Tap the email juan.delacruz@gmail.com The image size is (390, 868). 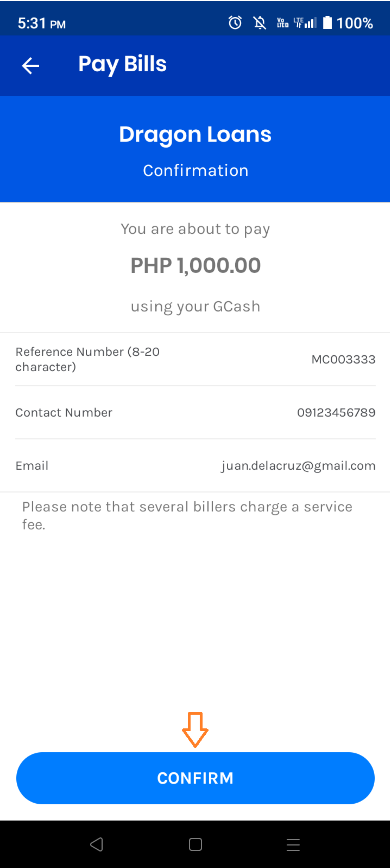(x=298, y=466)
